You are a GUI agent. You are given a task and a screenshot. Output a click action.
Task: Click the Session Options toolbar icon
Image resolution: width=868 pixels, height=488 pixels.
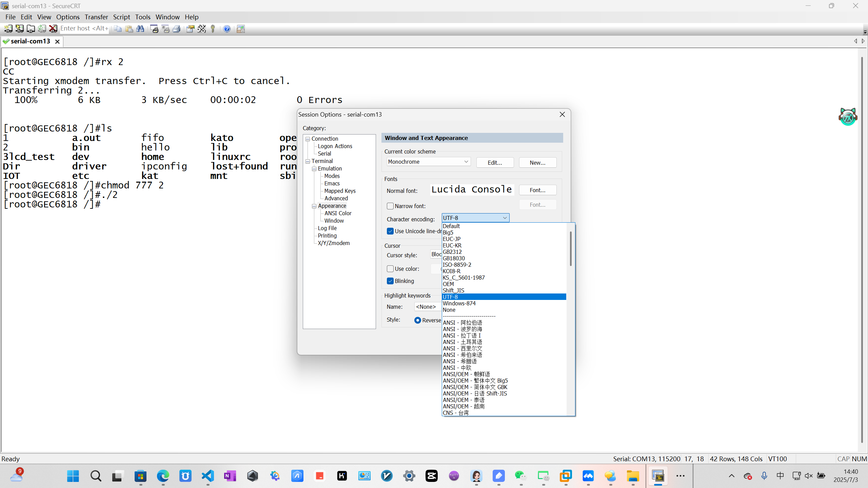point(190,29)
